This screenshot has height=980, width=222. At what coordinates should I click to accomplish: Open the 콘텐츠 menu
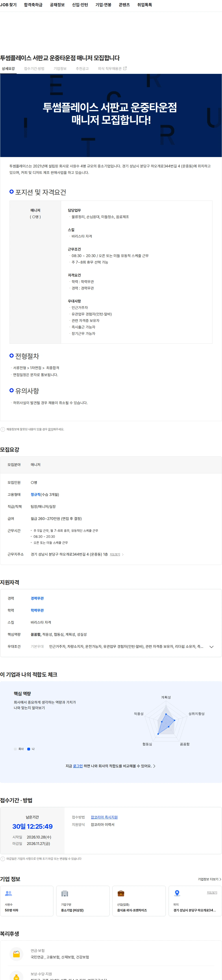click(124, 5)
